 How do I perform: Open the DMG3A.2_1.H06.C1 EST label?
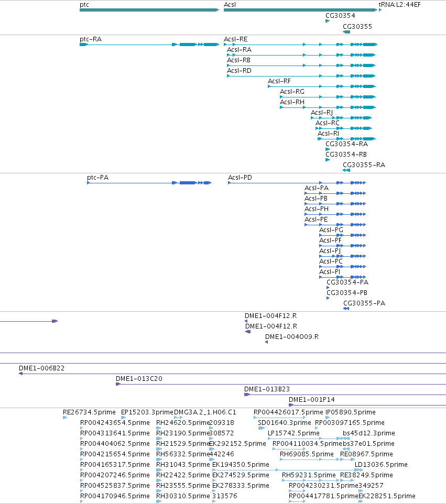point(205,412)
